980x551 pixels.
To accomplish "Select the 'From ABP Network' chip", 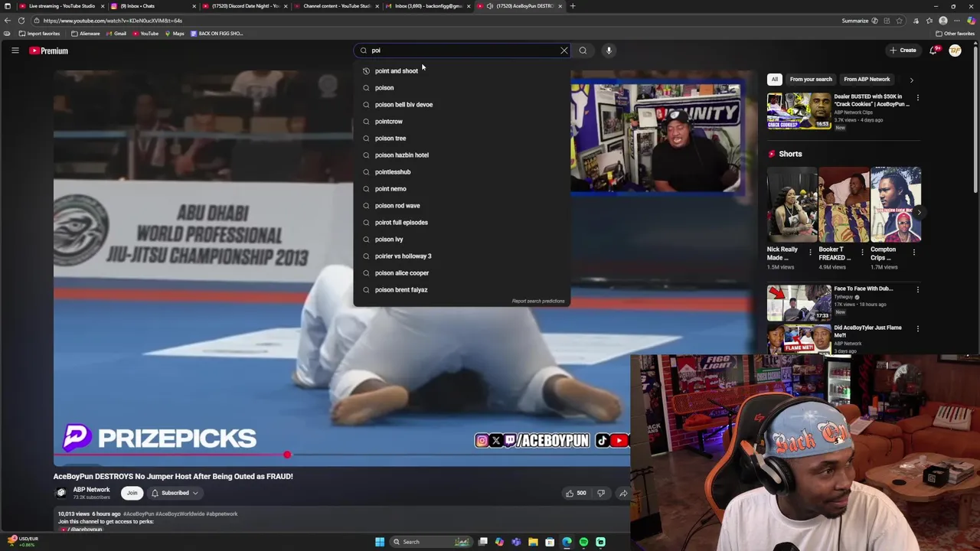I will [x=867, y=80].
